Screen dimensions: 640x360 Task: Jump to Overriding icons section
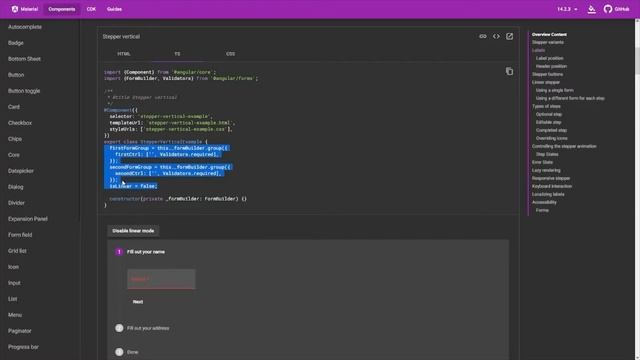551,138
